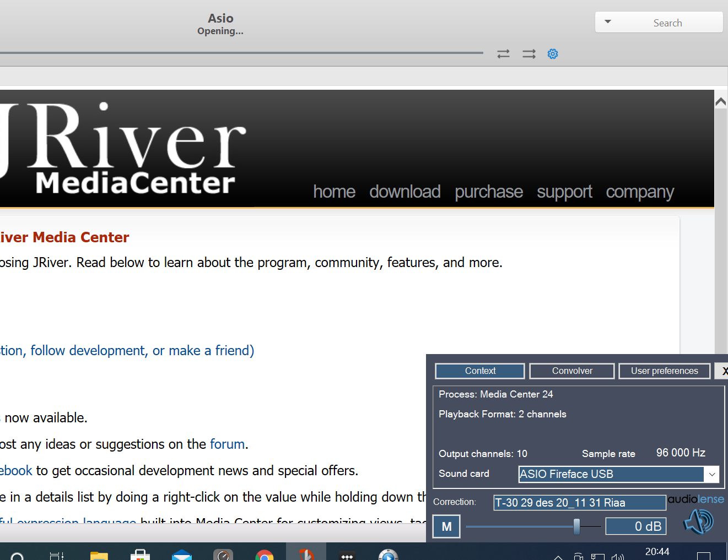Open Microsoft Store from the taskbar

(x=140, y=554)
